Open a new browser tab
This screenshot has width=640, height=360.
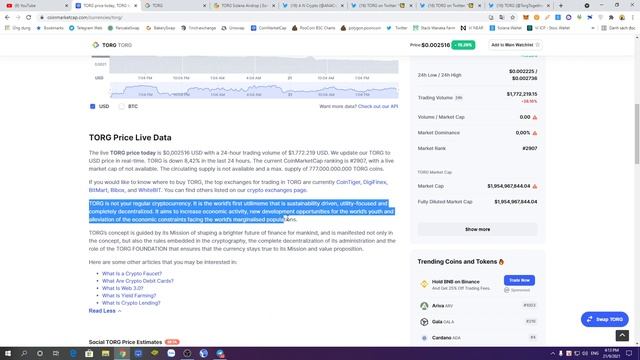coord(561,6)
